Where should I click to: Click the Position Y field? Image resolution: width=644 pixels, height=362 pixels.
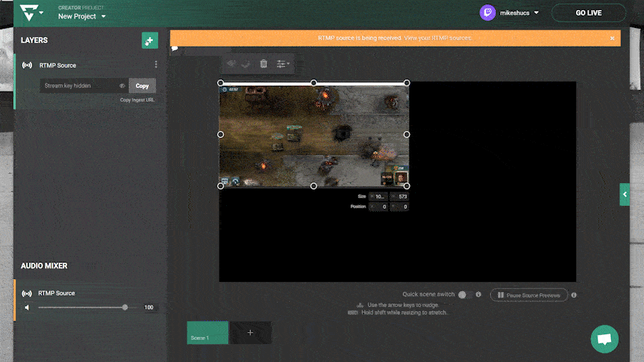[x=399, y=207]
